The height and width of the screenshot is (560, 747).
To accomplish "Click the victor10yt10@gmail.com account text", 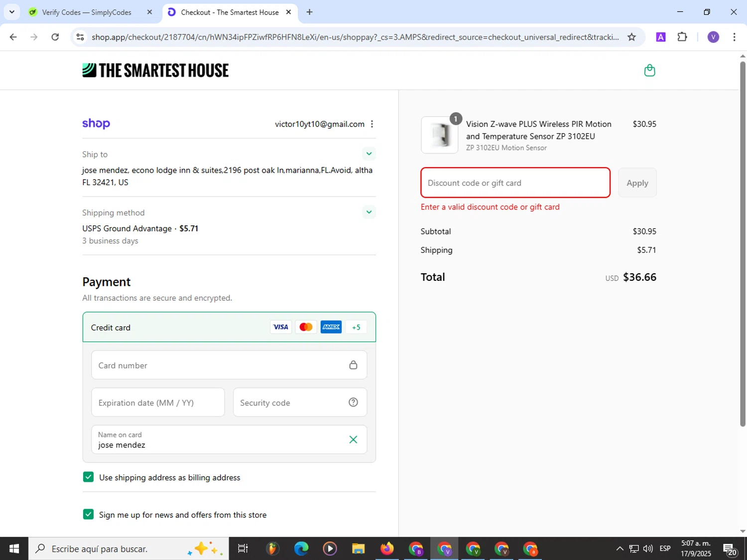I will [x=320, y=124].
